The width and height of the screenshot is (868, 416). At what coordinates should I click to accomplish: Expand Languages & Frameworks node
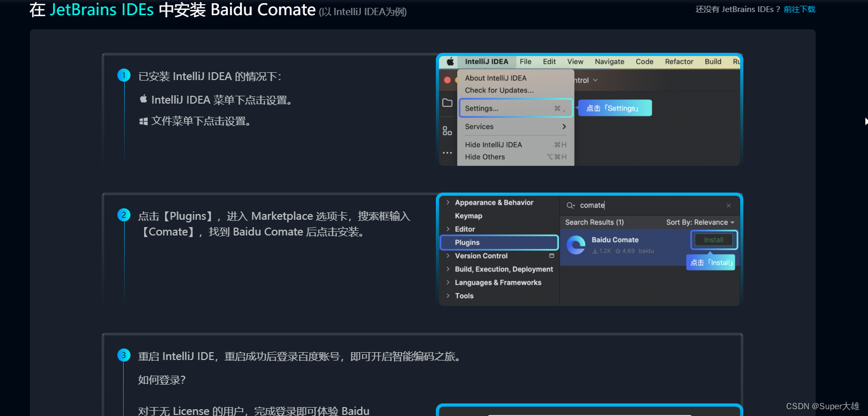(448, 283)
